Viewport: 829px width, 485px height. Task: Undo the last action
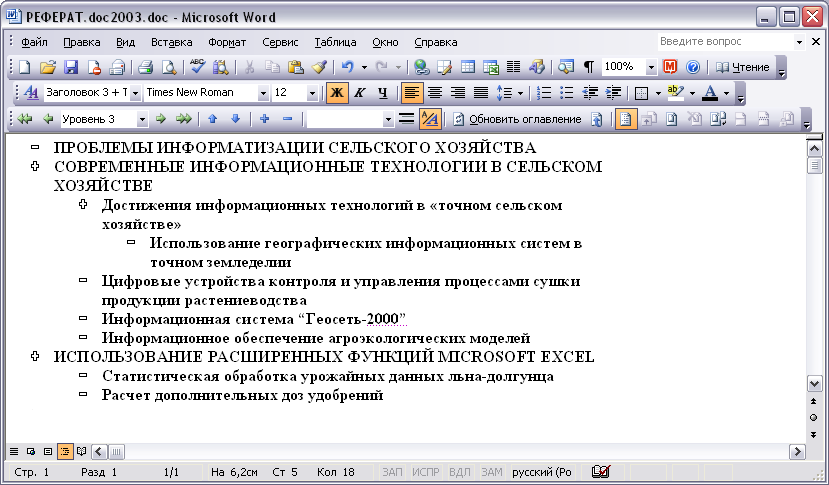pyautogui.click(x=347, y=67)
